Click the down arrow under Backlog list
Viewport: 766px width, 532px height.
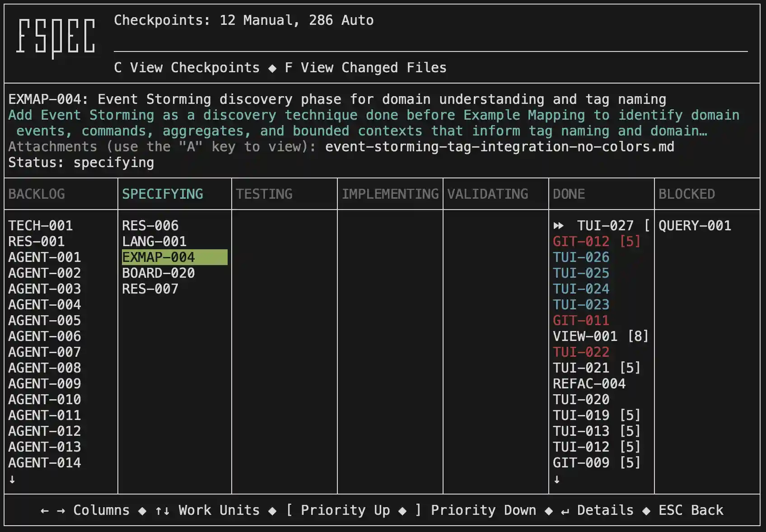[x=12, y=479]
